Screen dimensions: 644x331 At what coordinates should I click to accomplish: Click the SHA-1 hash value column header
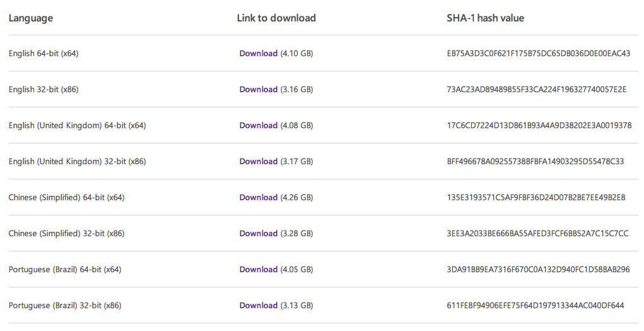(486, 18)
